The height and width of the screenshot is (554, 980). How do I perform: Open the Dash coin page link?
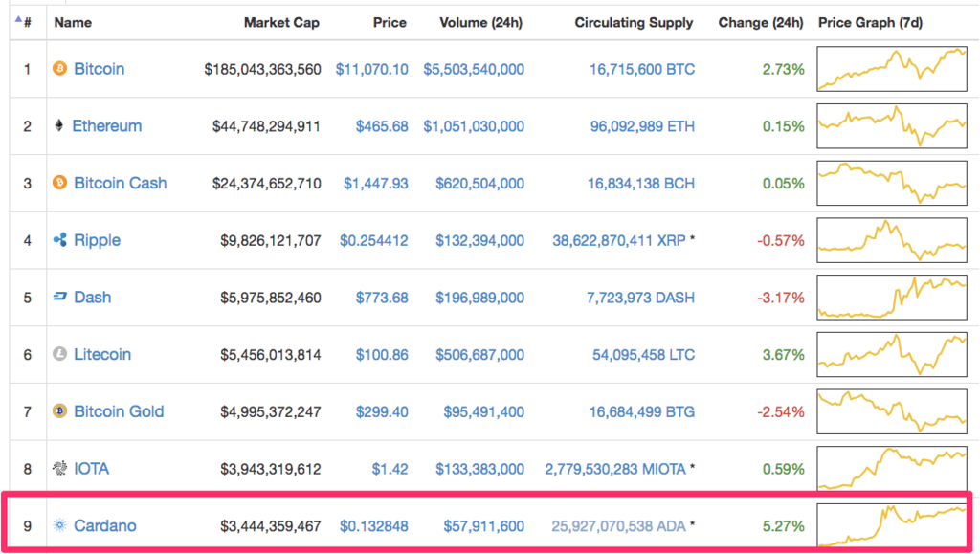[x=93, y=298]
